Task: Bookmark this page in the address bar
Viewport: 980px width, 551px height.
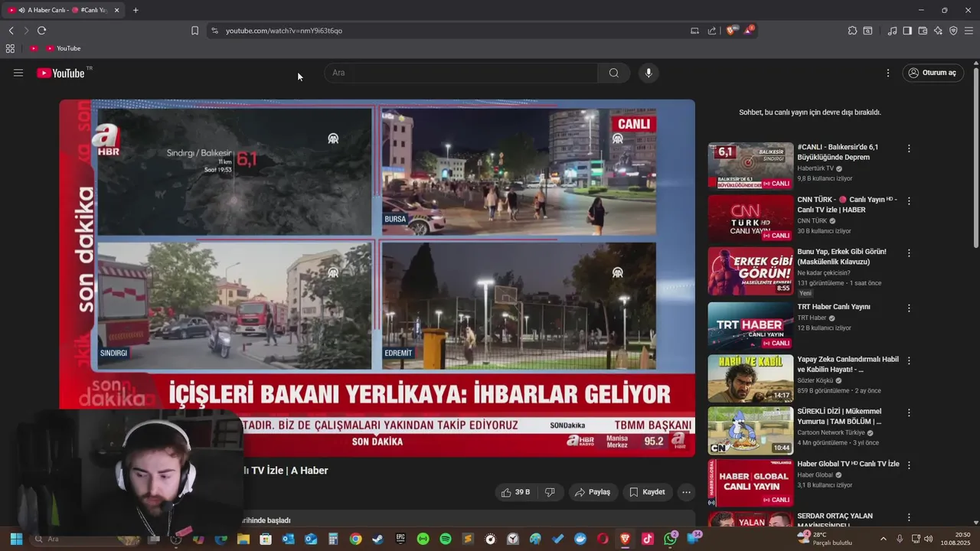Action: (194, 31)
